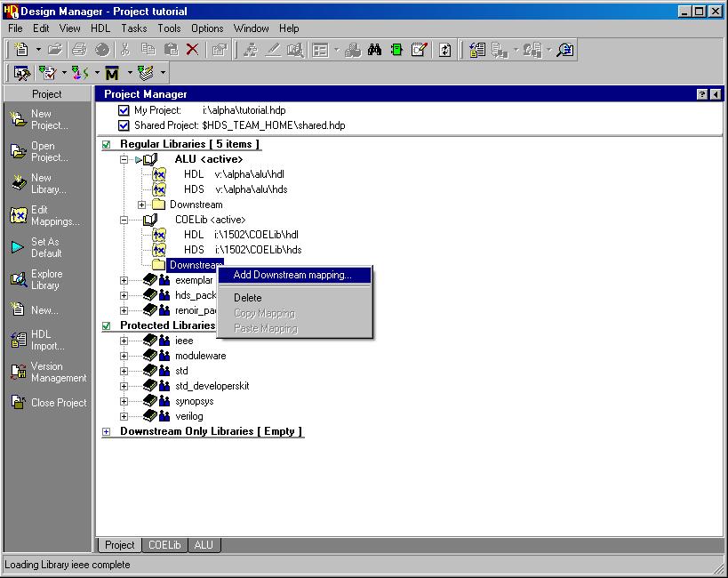Collapse the COELib library tree node

click(x=124, y=220)
